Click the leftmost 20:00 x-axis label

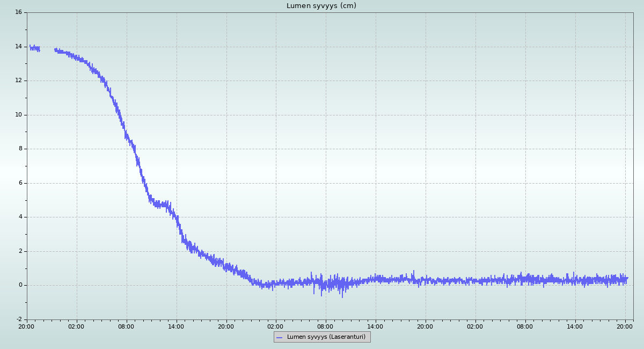[x=26, y=326]
